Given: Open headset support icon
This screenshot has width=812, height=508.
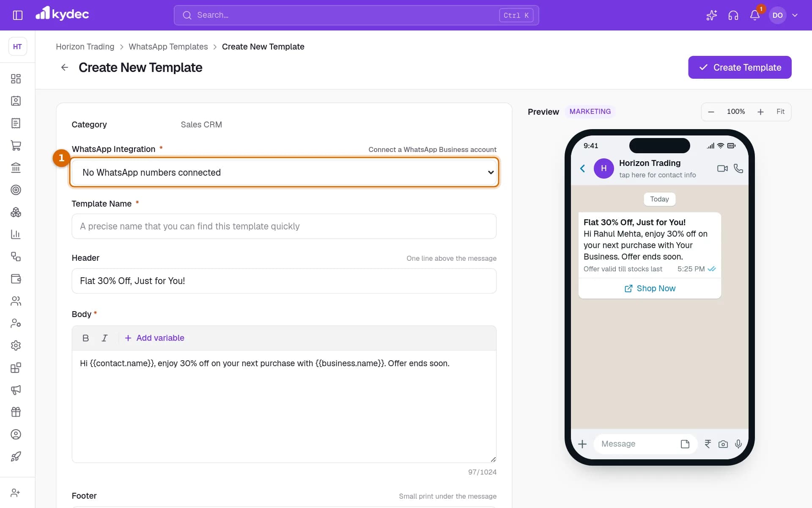Looking at the screenshot, I should tap(733, 15).
